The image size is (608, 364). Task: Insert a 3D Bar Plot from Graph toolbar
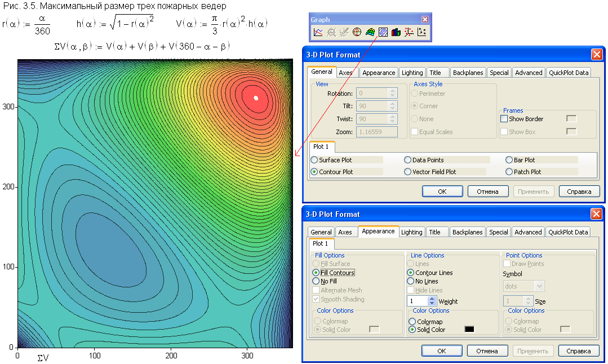[396, 32]
